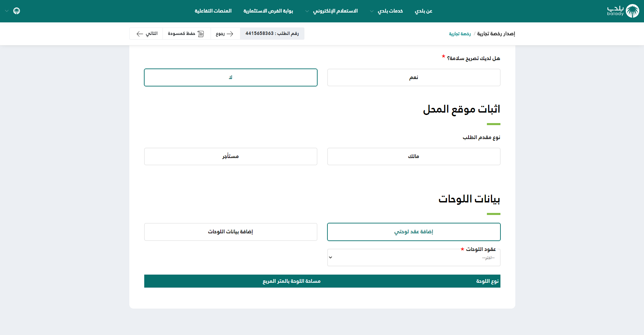The image size is (644, 335).
Task: Follow the رخصة تجارية breadcrumb link
Action: pos(459,34)
